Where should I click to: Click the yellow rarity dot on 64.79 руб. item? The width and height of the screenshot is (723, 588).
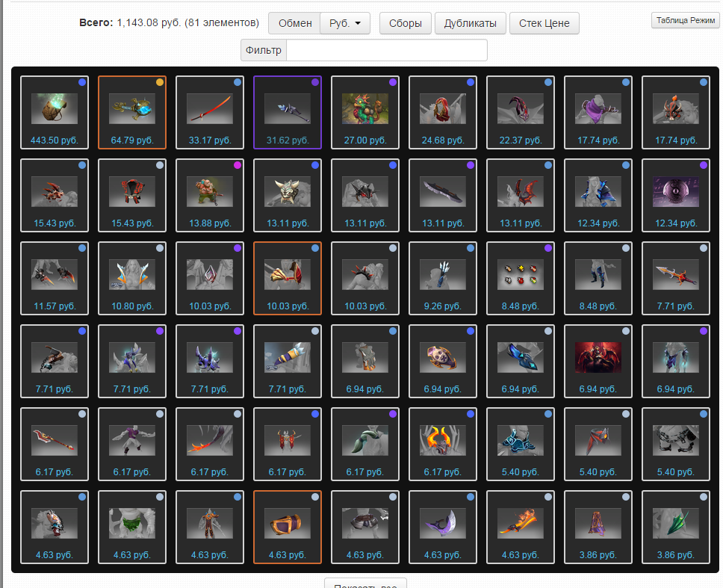click(x=160, y=82)
